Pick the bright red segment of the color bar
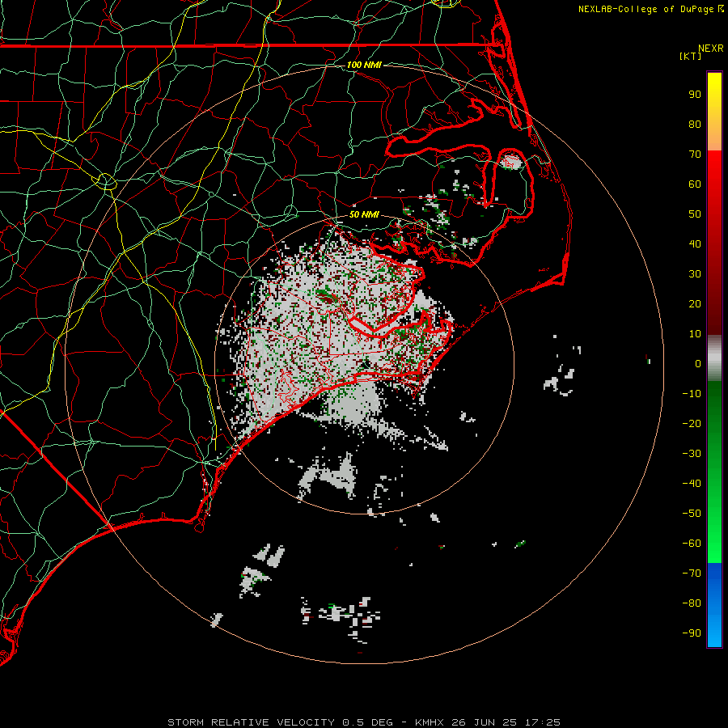The width and height of the screenshot is (728, 728). click(x=714, y=195)
